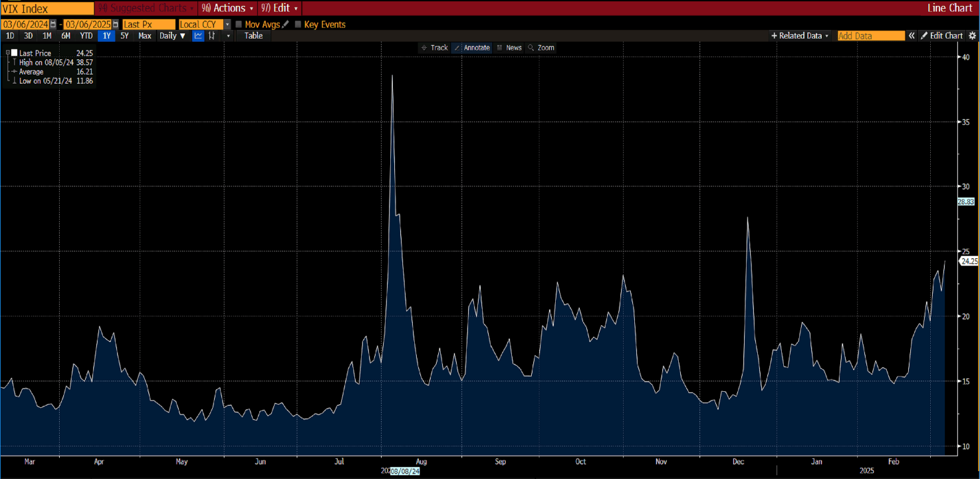Viewport: 980px width, 479px height.
Task: Expand the Related Data dropdown
Action: (x=800, y=36)
